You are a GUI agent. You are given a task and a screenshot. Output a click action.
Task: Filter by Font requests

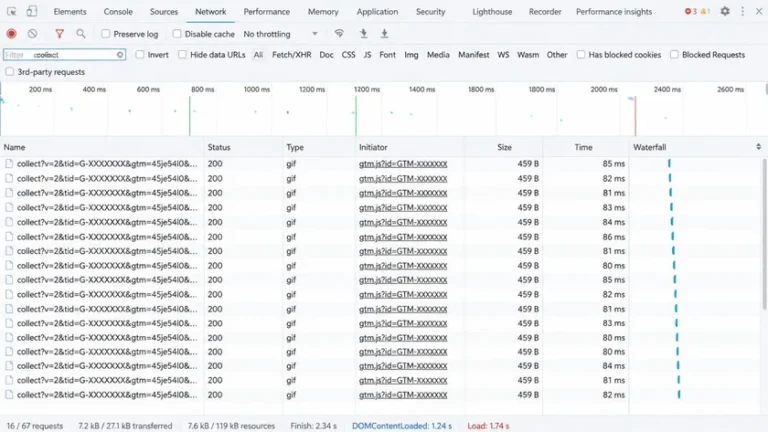[x=387, y=55]
